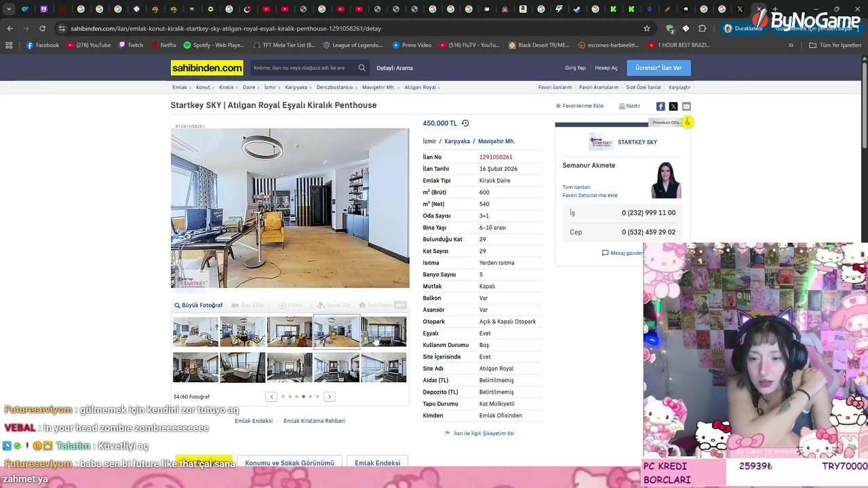Open Karşıyaka breadcrumb
Viewport: 868px width, 488px height.
tap(296, 87)
